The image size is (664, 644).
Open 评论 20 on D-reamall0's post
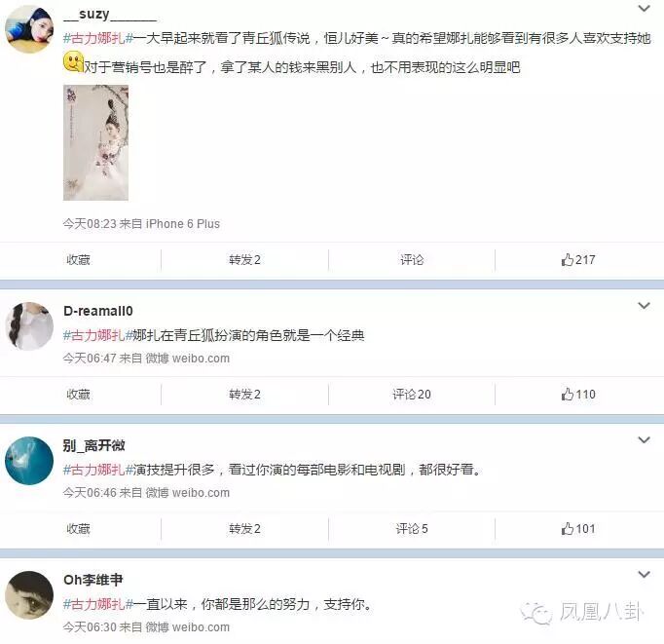(x=412, y=395)
